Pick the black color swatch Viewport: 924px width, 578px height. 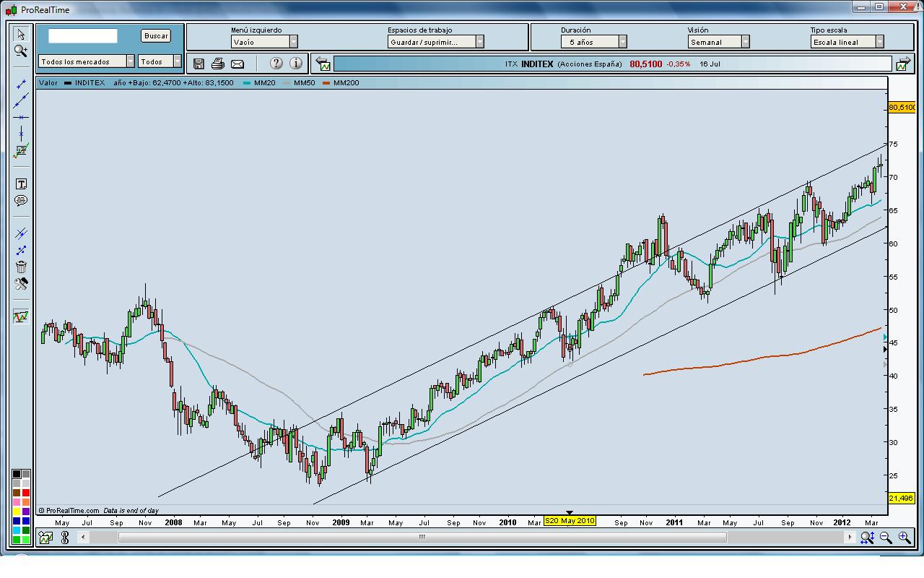click(x=17, y=475)
